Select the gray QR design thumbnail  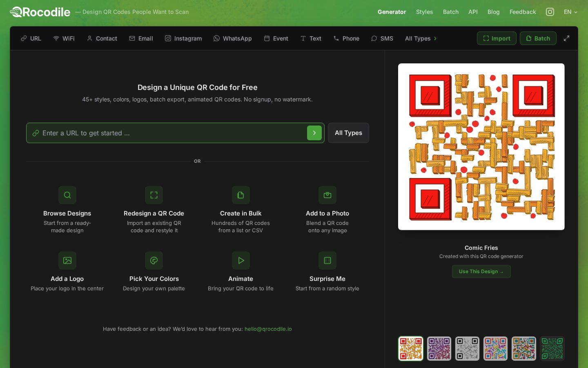467,348
